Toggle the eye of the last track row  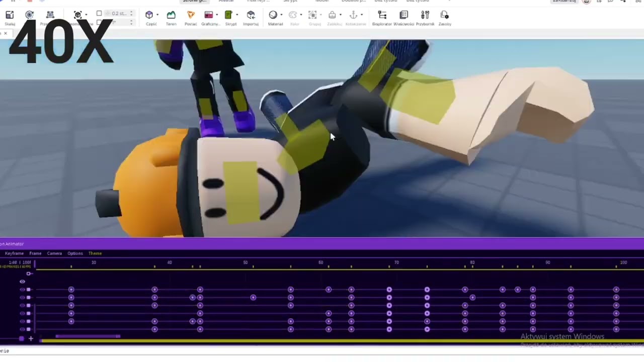(x=22, y=329)
